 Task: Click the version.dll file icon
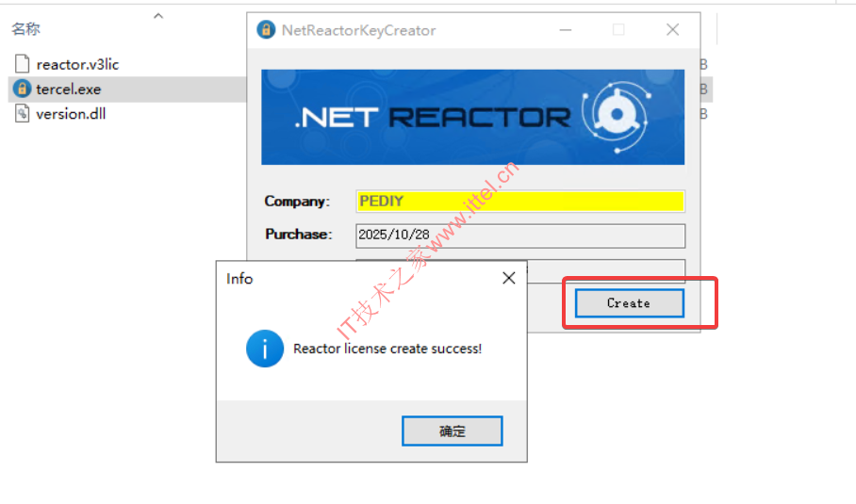tap(22, 113)
